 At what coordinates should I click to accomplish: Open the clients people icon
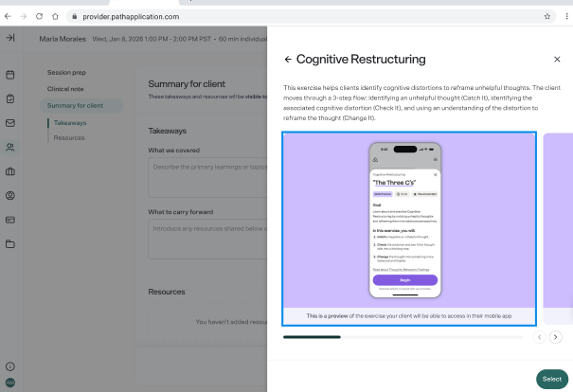pyautogui.click(x=10, y=147)
